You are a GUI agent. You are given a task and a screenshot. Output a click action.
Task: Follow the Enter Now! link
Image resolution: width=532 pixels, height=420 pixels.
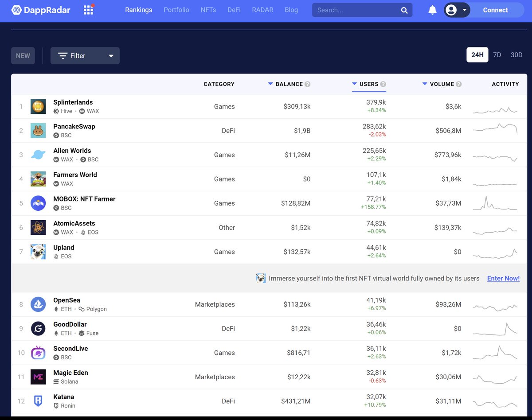(503, 278)
